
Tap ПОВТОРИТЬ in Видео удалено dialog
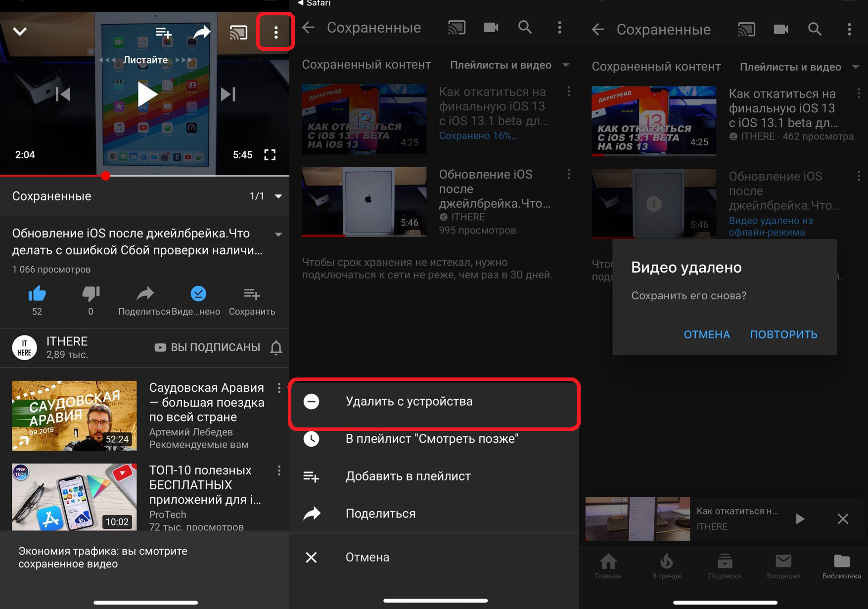783,335
